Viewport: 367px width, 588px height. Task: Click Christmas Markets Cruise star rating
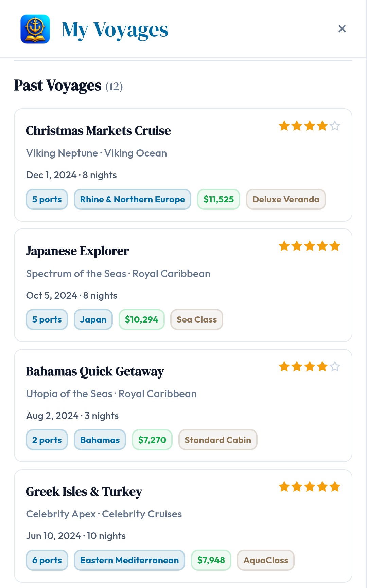309,126
